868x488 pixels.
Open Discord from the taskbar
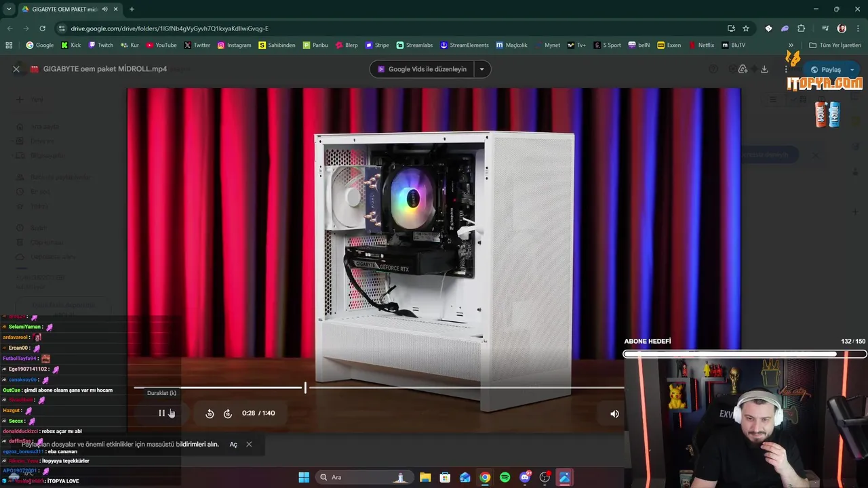pos(525,477)
